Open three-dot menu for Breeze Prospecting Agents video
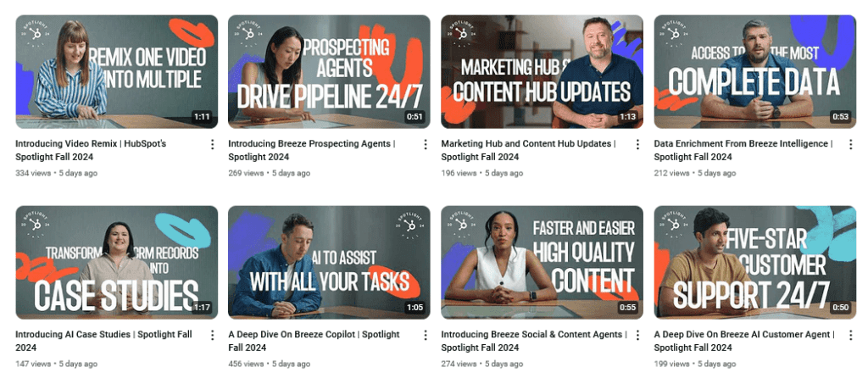The width and height of the screenshot is (868, 384). point(426,144)
